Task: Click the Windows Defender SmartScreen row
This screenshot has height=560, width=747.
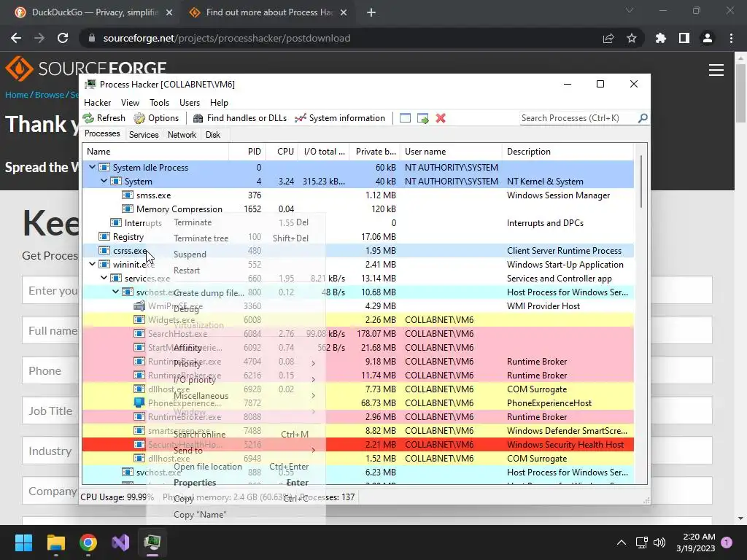Action: (357, 430)
